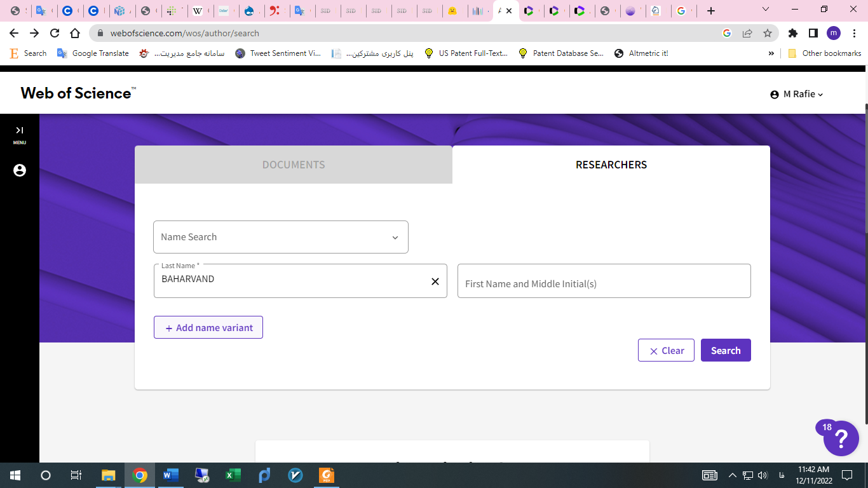Viewport: 868px width, 488px height.
Task: Select the RESEARCHERS tab
Action: (611, 165)
